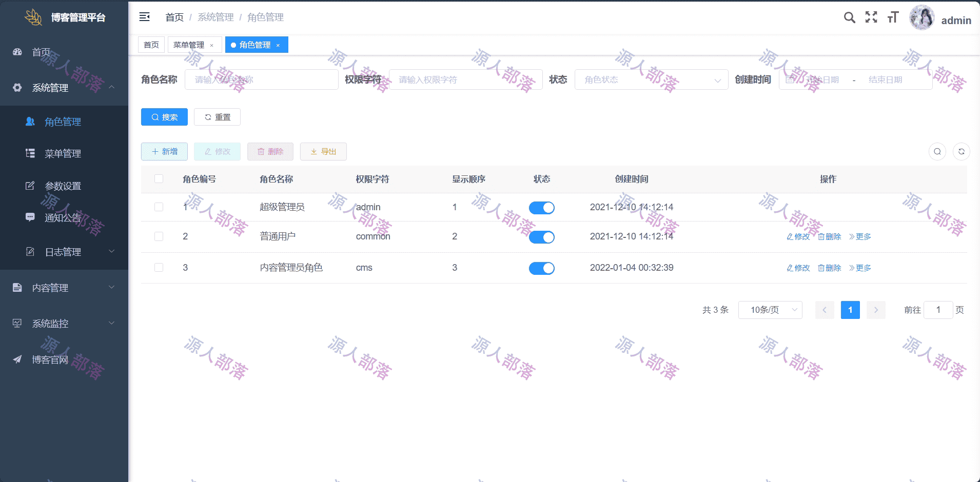This screenshot has width=980, height=482.
Task: Expand the 内容管理 menu chevron
Action: (111, 287)
